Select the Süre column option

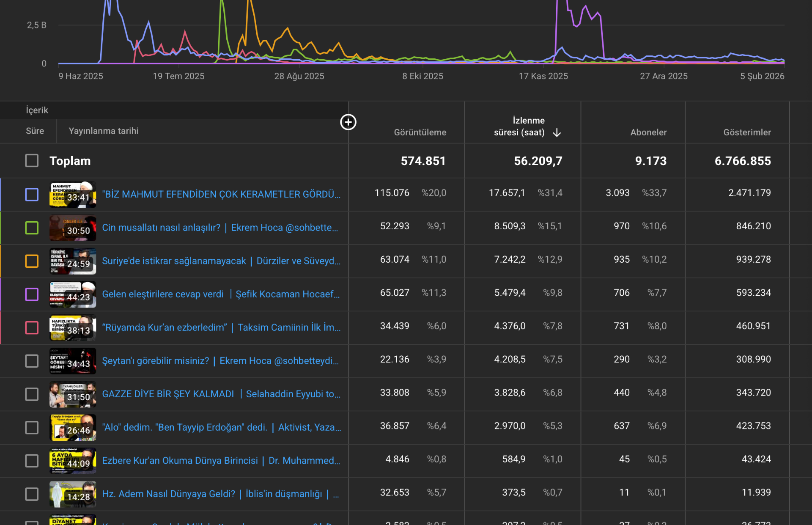(x=35, y=131)
